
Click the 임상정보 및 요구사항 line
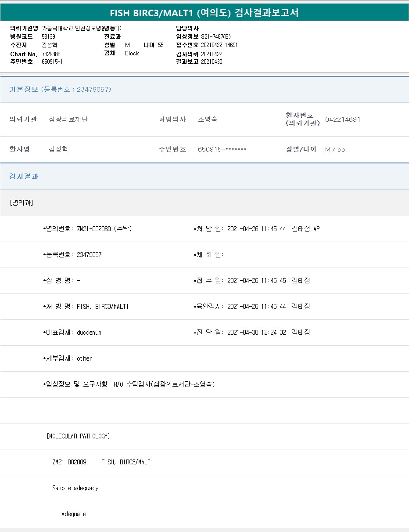coord(129,384)
